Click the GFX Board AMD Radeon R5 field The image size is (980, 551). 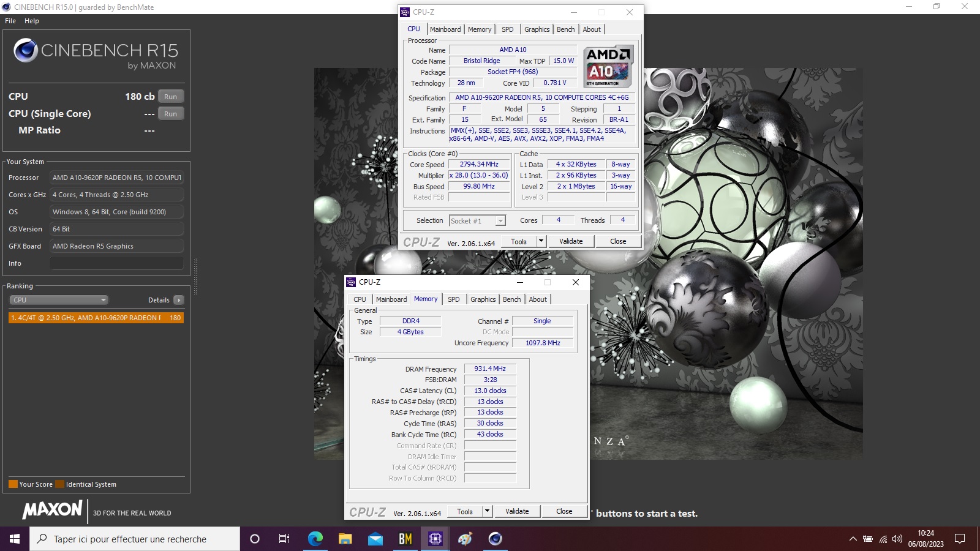click(x=116, y=246)
